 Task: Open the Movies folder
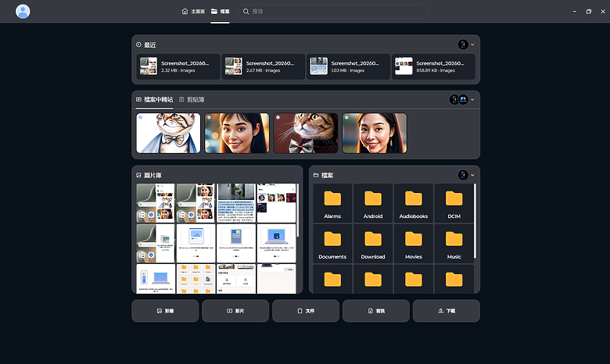[x=413, y=244]
